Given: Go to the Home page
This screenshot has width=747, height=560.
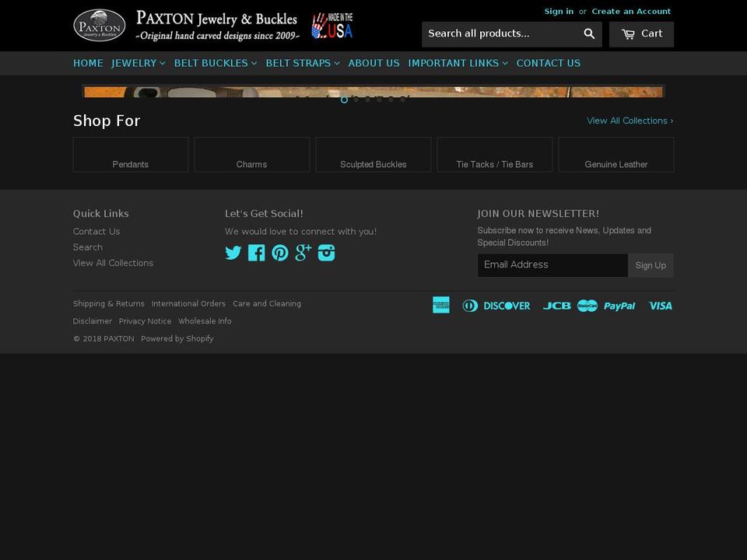Looking at the screenshot, I should point(88,63).
